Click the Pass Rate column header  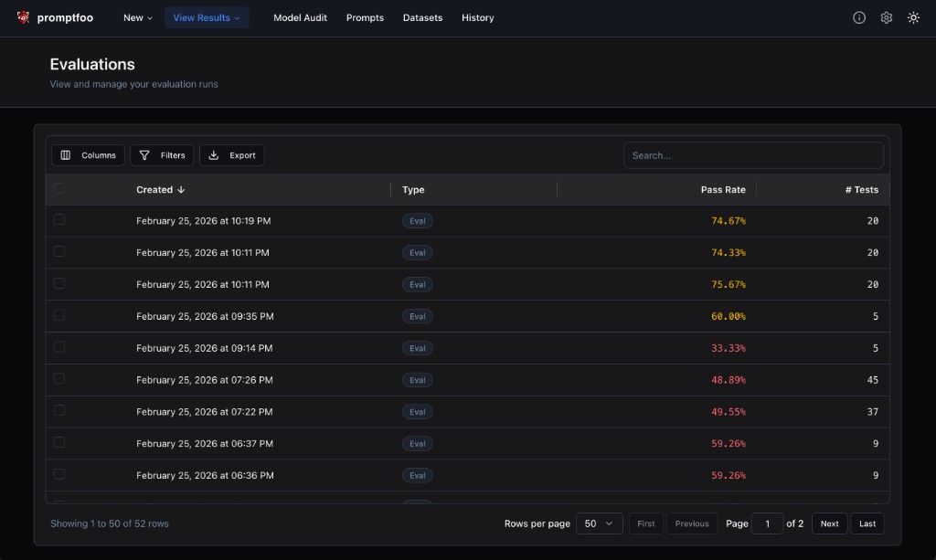722,190
